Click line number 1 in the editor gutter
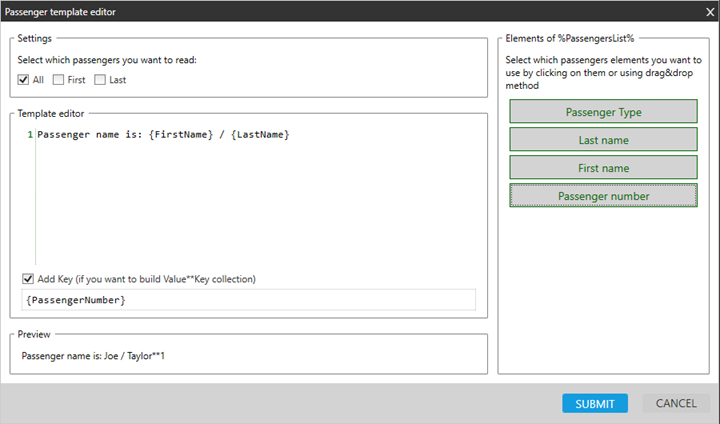 [x=30, y=134]
